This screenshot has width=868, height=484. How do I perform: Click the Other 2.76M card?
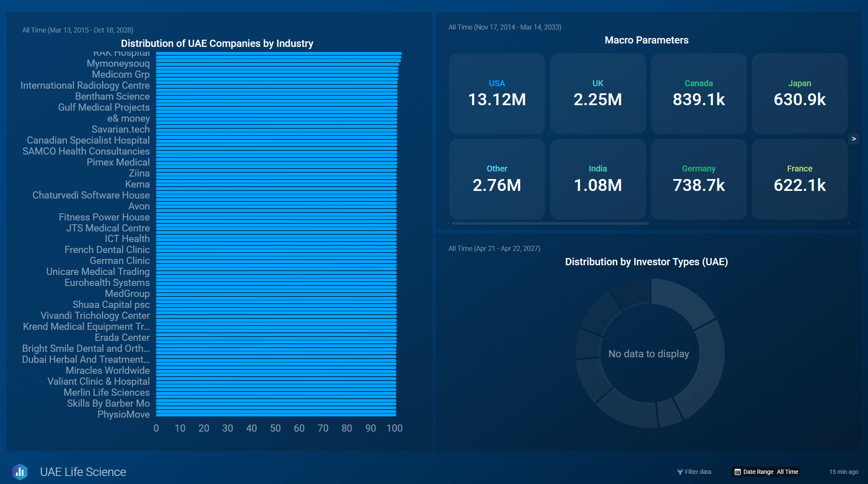(x=497, y=179)
